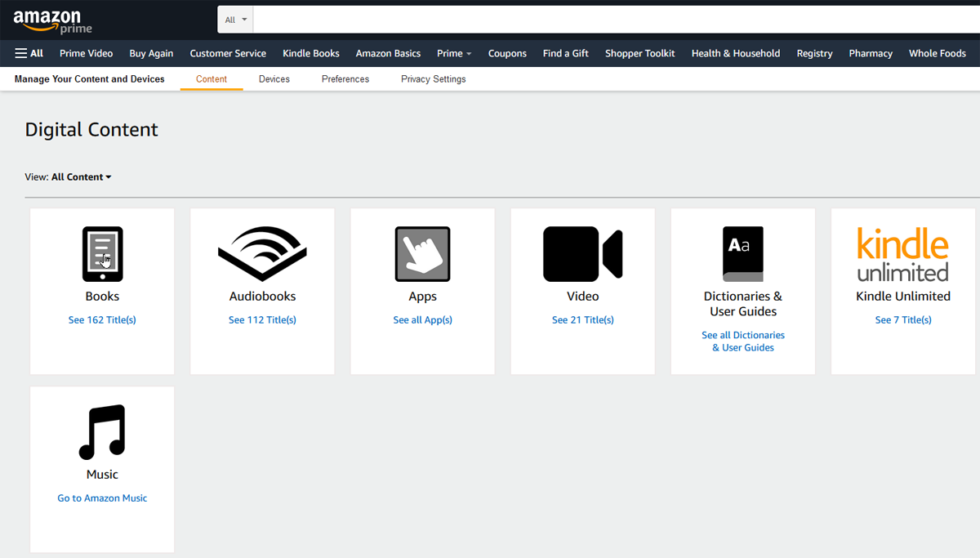Select the Apps tap icon
The height and width of the screenshot is (558, 980).
422,253
